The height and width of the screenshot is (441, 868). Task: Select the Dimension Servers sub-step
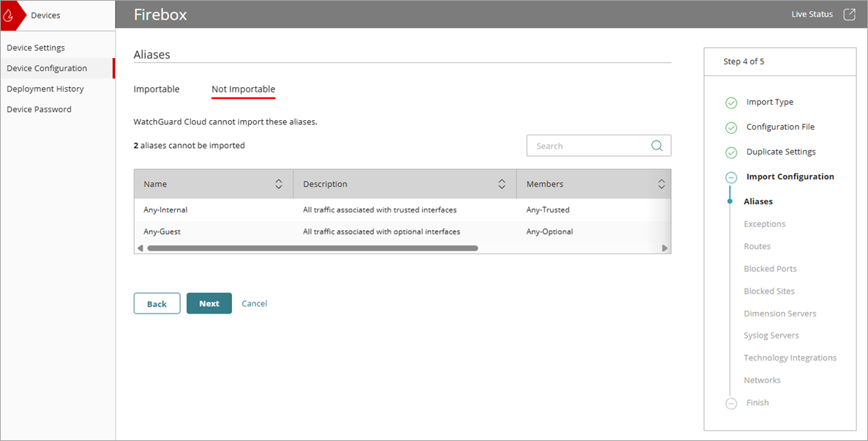[x=780, y=314]
